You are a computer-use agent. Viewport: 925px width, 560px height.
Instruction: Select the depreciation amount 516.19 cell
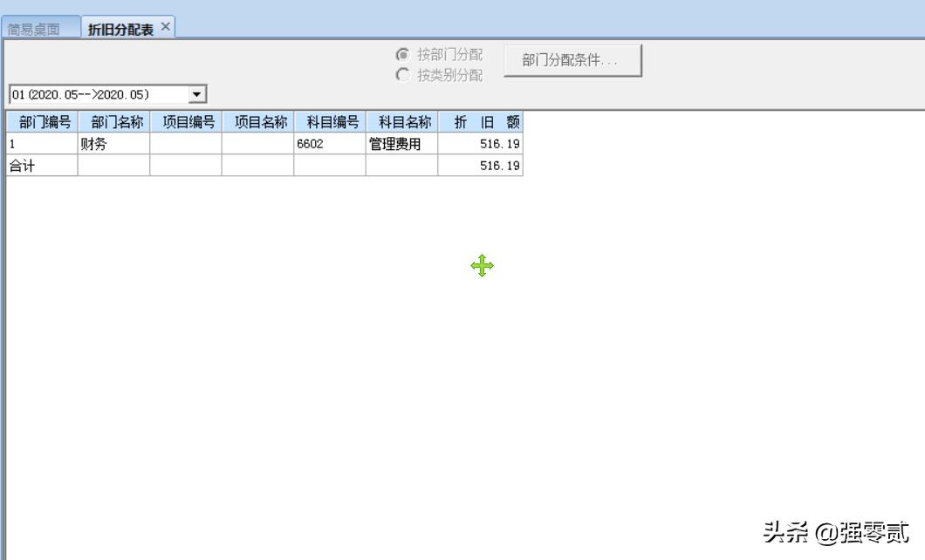(499, 144)
